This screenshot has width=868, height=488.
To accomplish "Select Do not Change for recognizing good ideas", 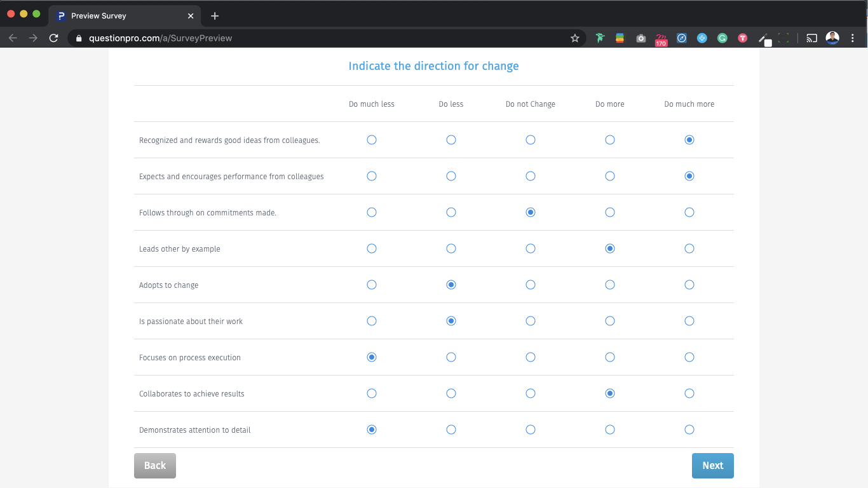I will (x=531, y=140).
